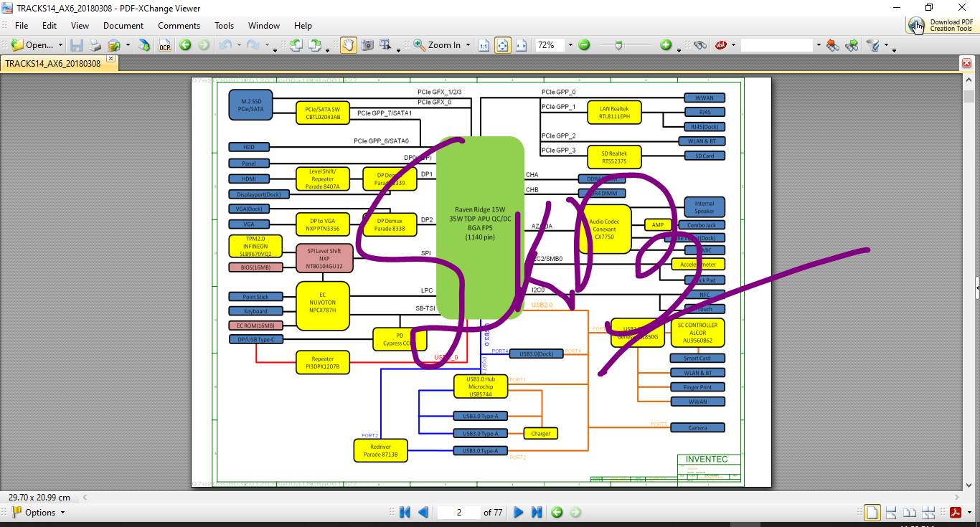
Task: Select the Hand tool
Action: point(348,45)
